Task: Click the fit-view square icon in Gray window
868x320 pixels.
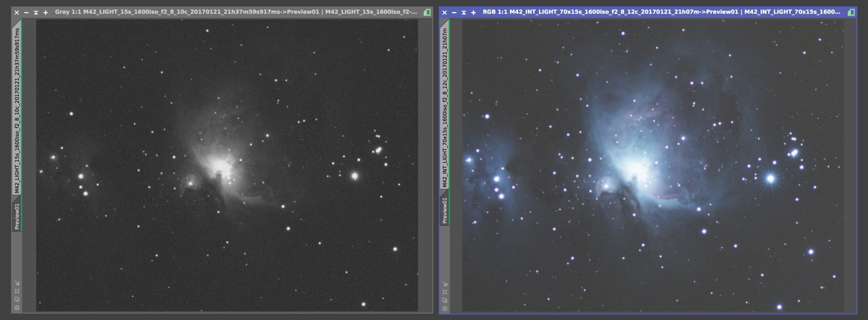Action: click(x=17, y=291)
